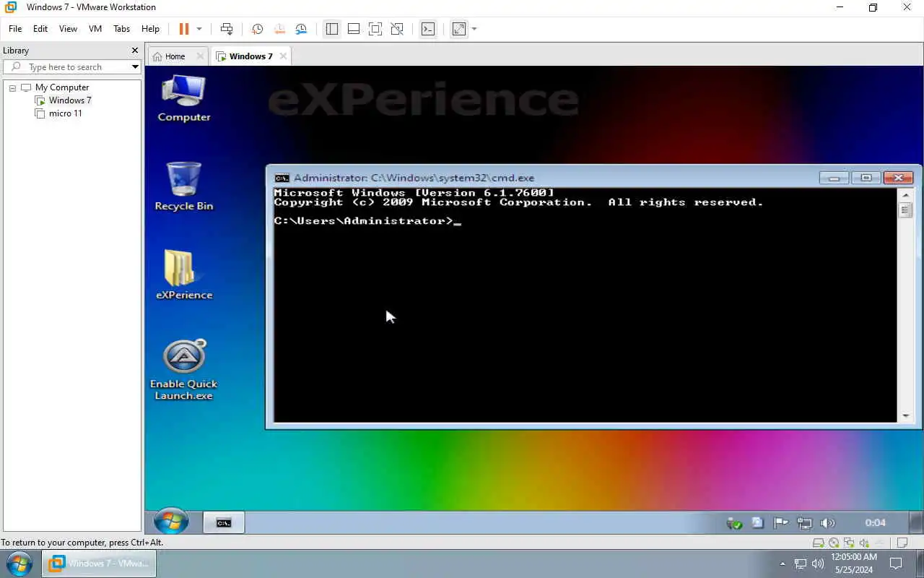
Task: Close the Windows 7 tab
Action: tap(283, 56)
